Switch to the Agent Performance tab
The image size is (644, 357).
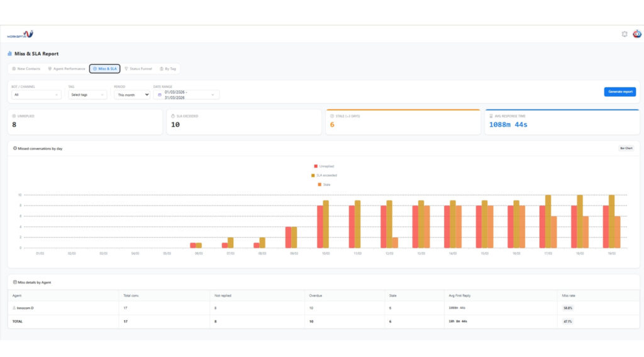pyautogui.click(x=67, y=69)
